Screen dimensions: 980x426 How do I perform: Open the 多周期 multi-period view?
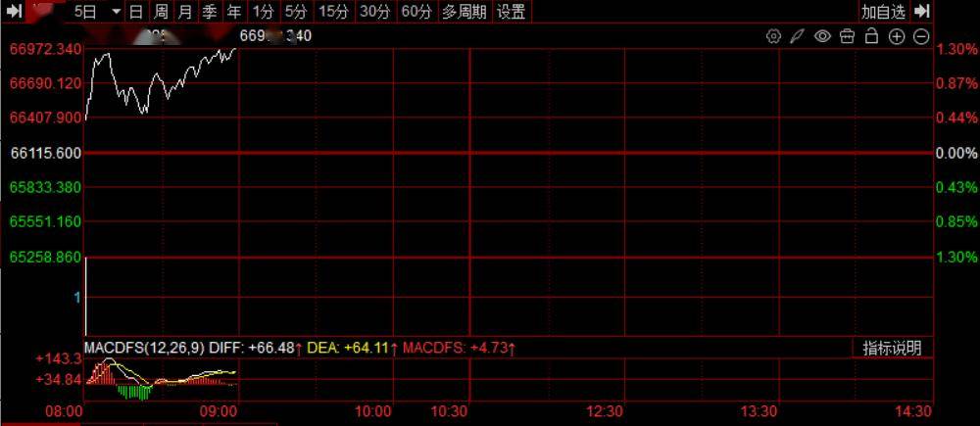click(x=465, y=11)
